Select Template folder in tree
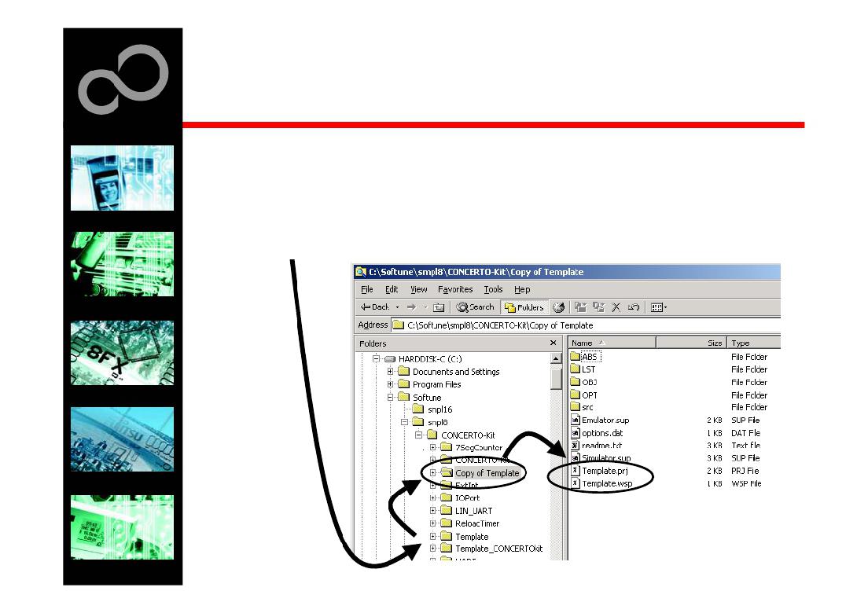The width and height of the screenshot is (868, 613). tap(472, 537)
